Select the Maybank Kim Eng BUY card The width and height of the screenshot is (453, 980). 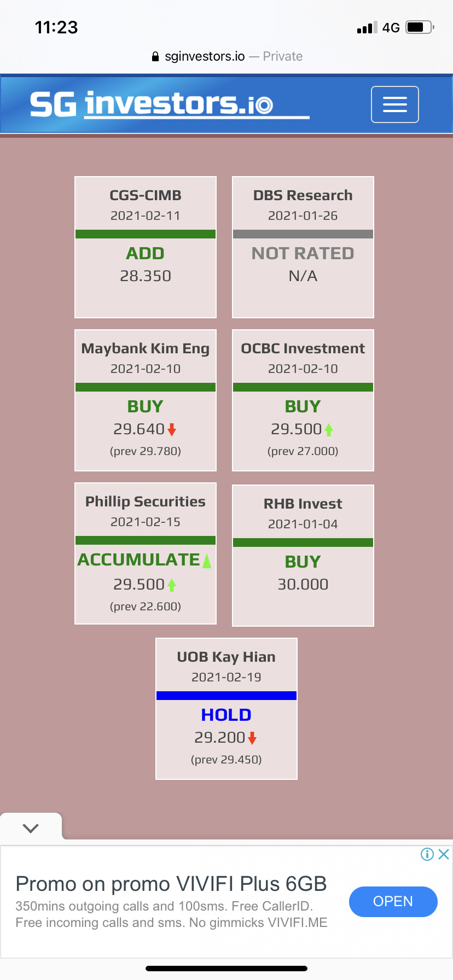[146, 406]
